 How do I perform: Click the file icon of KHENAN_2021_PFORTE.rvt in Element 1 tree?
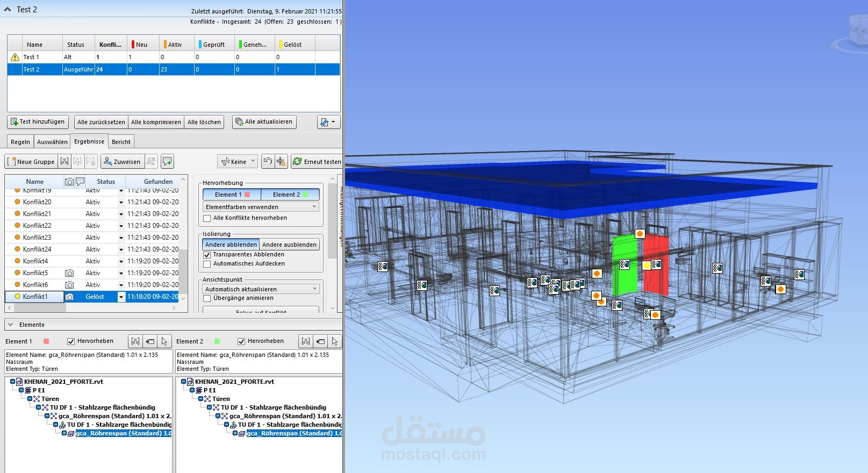[19, 382]
